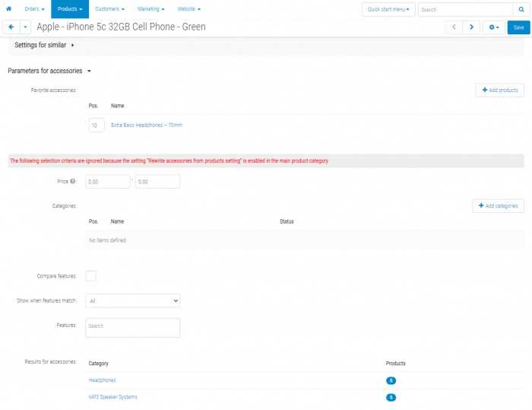Go to the next product arrow
This screenshot has width=532, height=410.
click(471, 27)
